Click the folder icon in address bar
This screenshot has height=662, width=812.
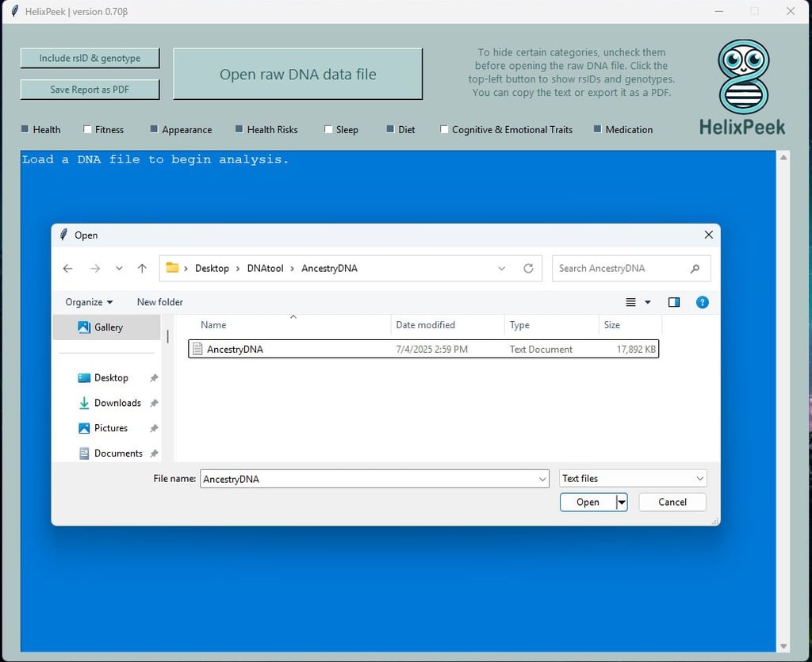[x=172, y=268]
